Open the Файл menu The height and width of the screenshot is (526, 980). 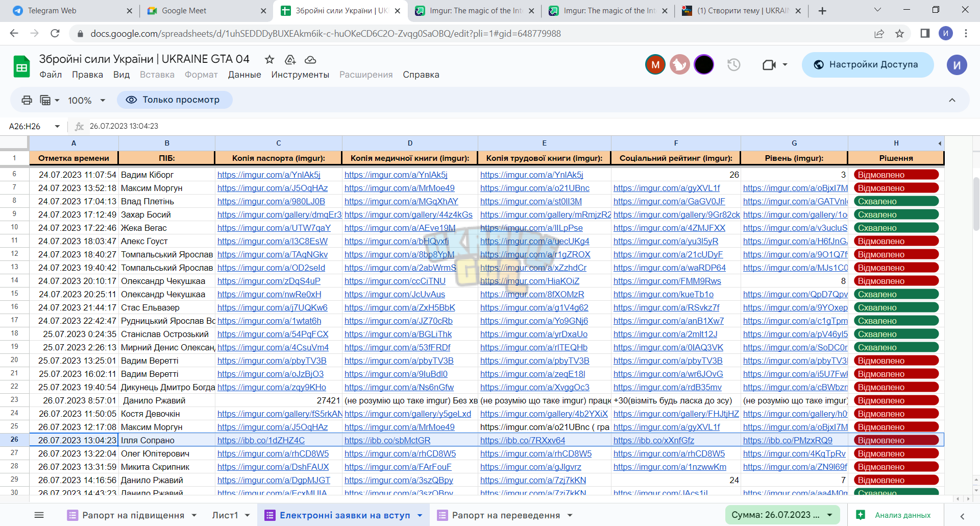(x=51, y=75)
